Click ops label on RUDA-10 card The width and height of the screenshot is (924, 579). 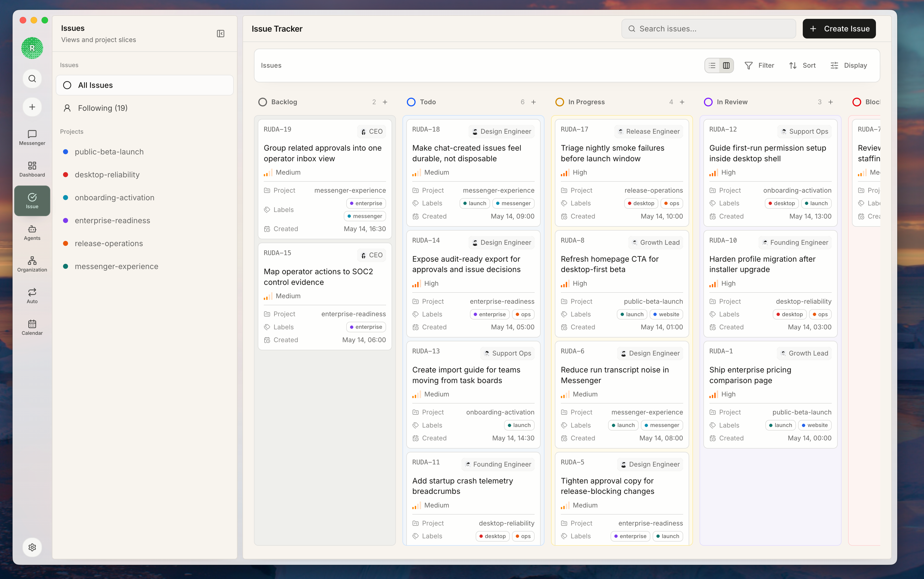820,314
